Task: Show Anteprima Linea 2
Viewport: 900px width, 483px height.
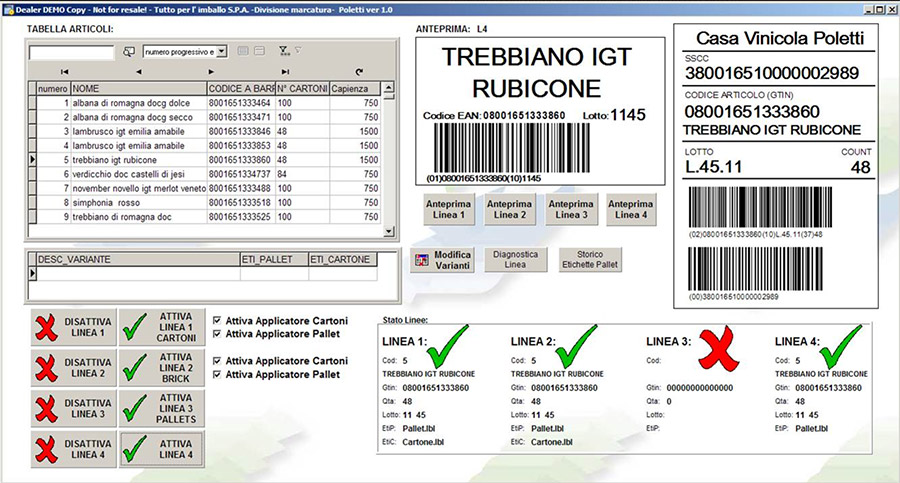Action: [510, 209]
